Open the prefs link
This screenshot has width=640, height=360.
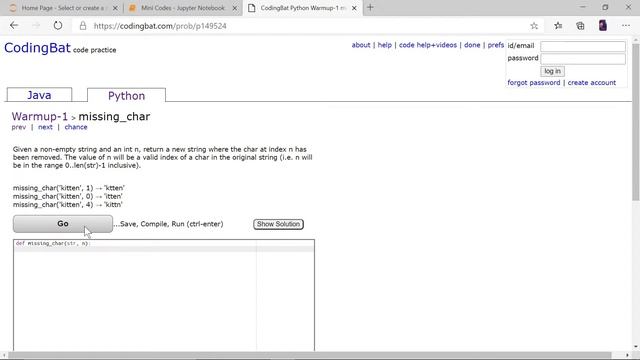pyautogui.click(x=496, y=45)
